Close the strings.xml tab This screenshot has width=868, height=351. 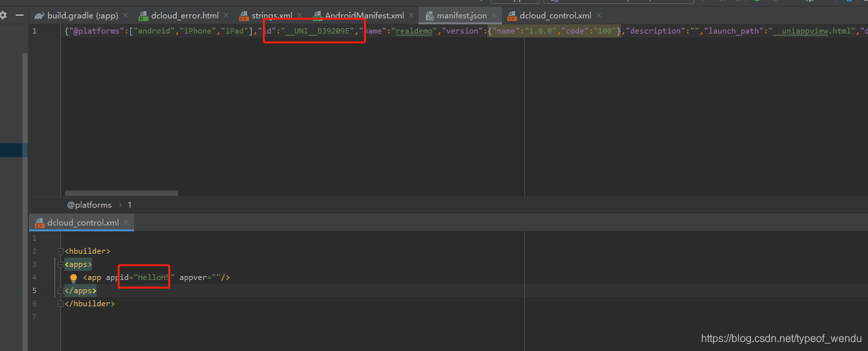pyautogui.click(x=300, y=15)
